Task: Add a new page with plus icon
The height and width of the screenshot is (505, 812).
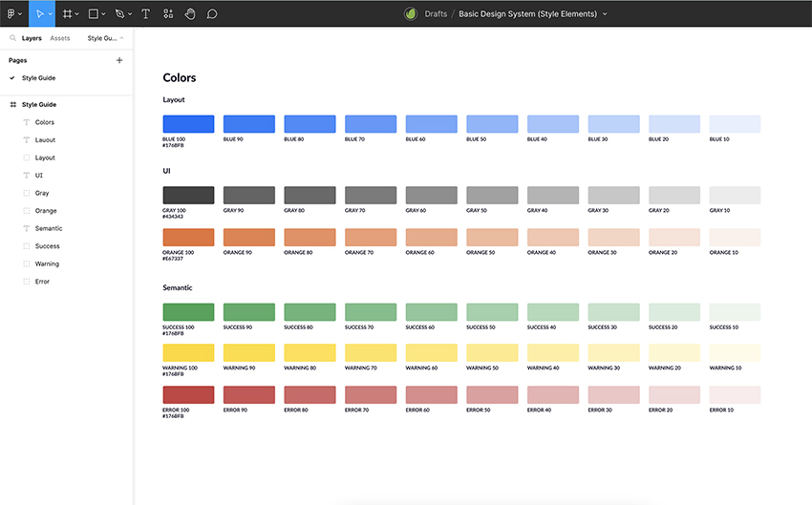Action: pos(119,60)
